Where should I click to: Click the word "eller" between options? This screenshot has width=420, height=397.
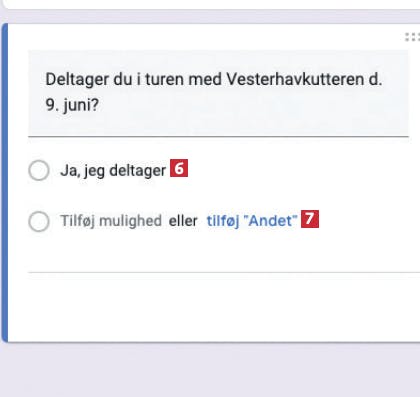tap(183, 221)
